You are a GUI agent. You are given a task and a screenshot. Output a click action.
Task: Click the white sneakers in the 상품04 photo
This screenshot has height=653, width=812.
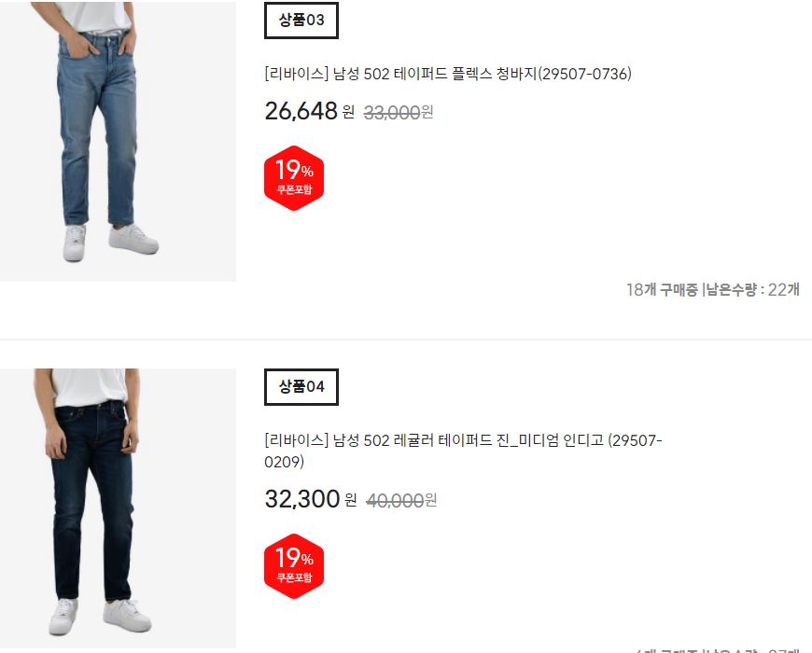100,616
